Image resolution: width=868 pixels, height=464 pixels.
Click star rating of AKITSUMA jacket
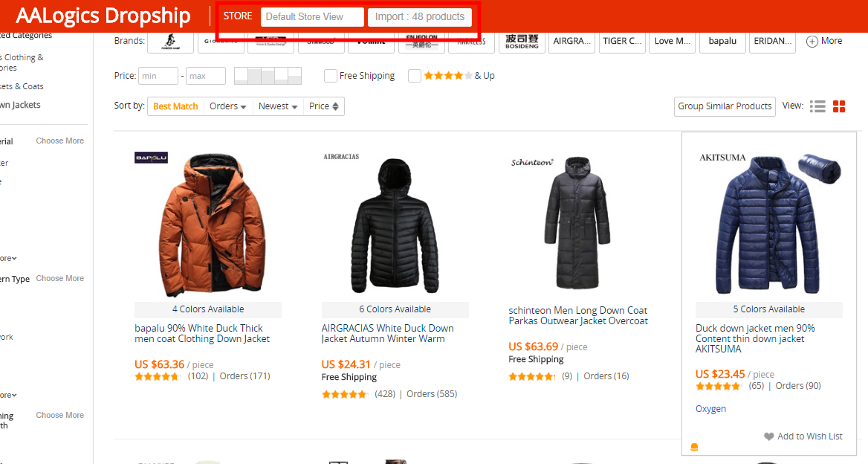click(719, 386)
